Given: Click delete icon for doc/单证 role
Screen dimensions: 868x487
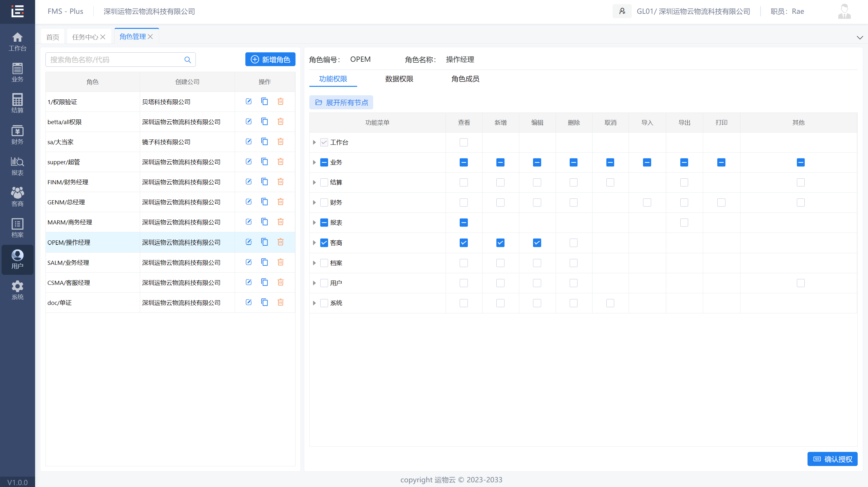Looking at the screenshot, I should tap(280, 302).
